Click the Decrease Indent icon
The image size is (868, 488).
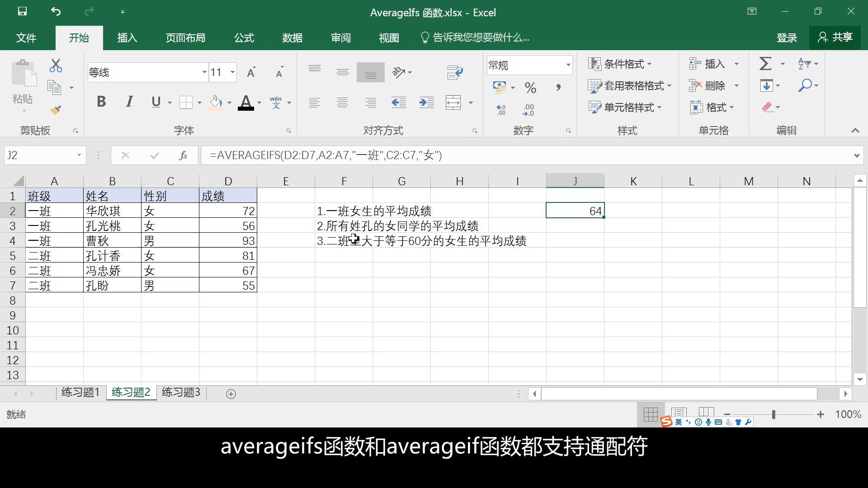click(398, 103)
